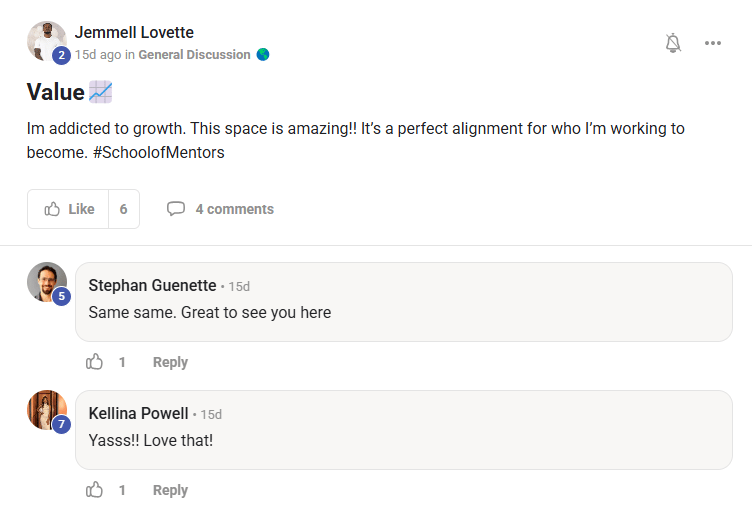The width and height of the screenshot is (752, 507).
Task: Click level 2 badge on Jemmell's avatar
Action: [x=61, y=56]
